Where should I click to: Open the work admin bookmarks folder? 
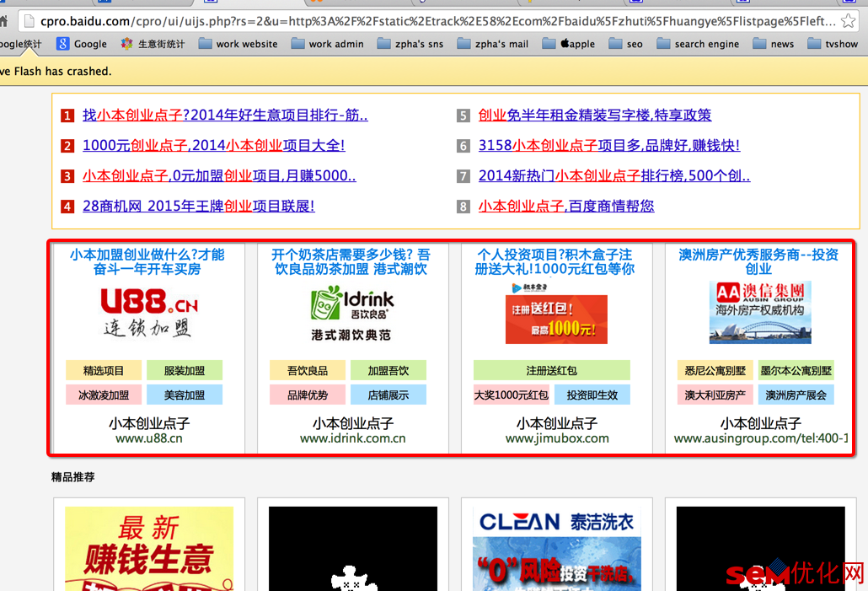tap(328, 44)
